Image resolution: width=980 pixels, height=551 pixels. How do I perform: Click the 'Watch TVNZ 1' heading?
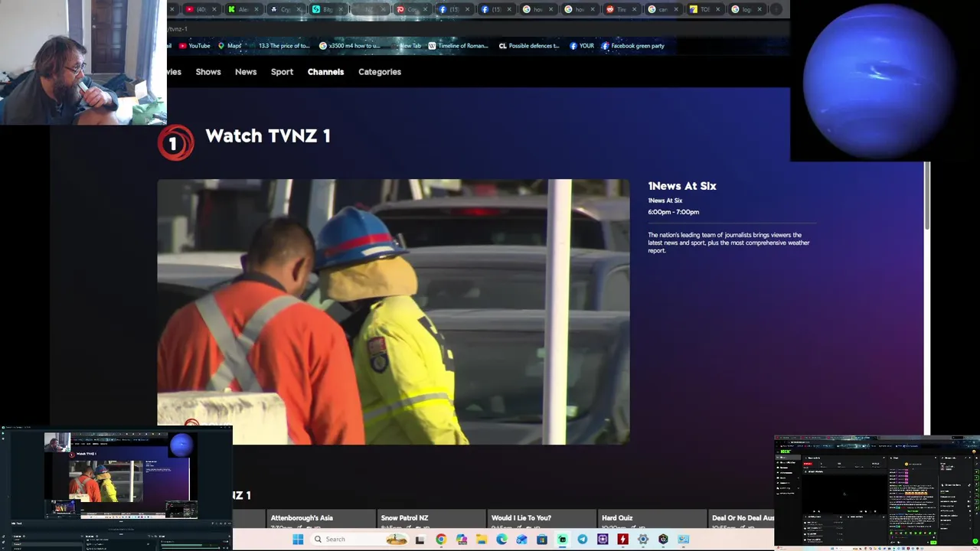(268, 136)
